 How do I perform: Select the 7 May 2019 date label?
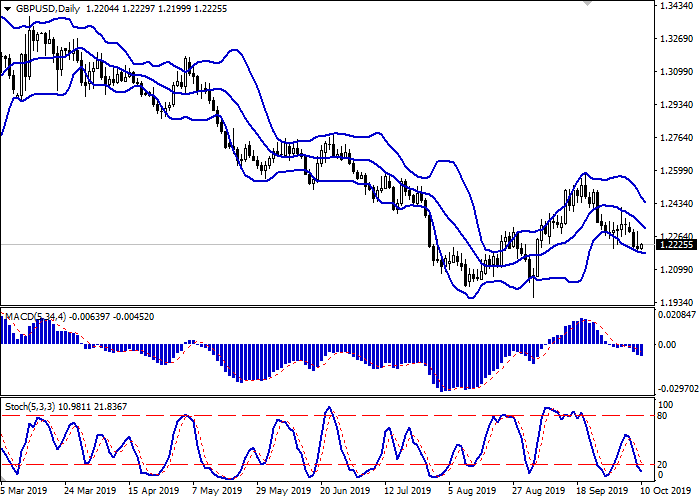click(218, 491)
